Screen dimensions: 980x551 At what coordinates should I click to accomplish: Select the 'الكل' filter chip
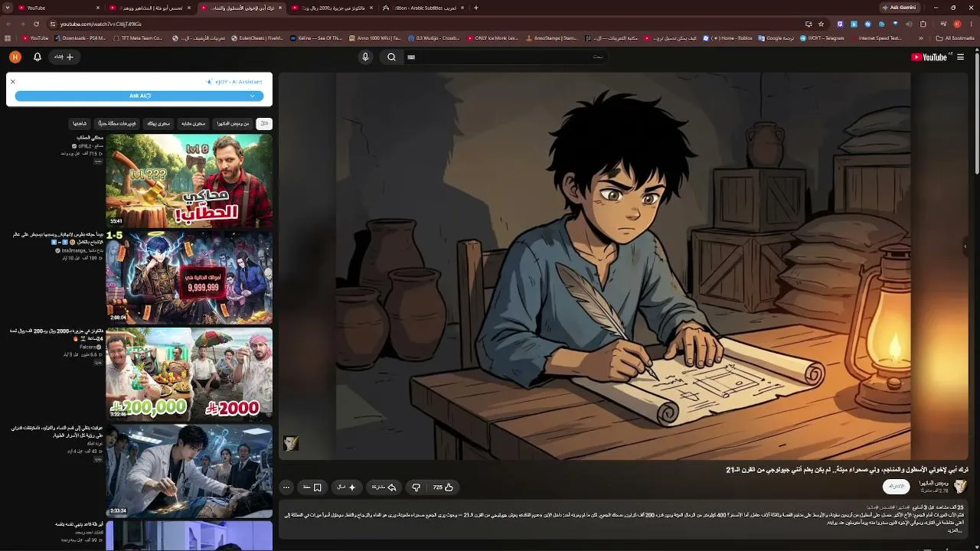coord(263,123)
